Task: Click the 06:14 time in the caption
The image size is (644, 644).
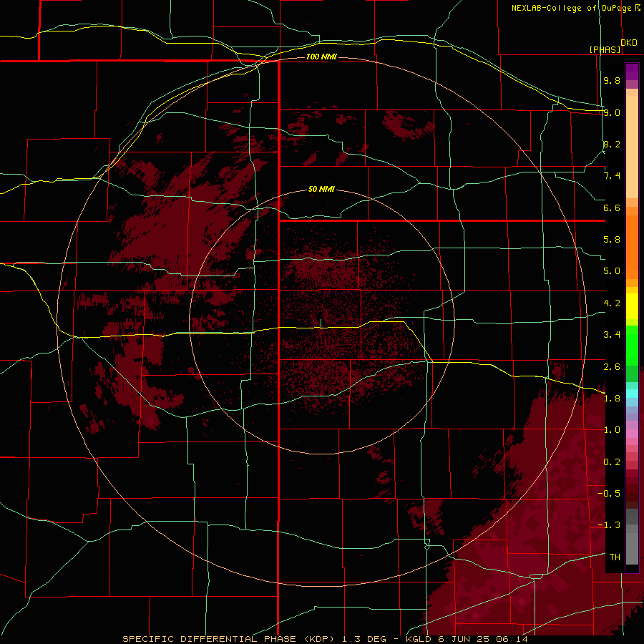Action: pyautogui.click(x=512, y=639)
